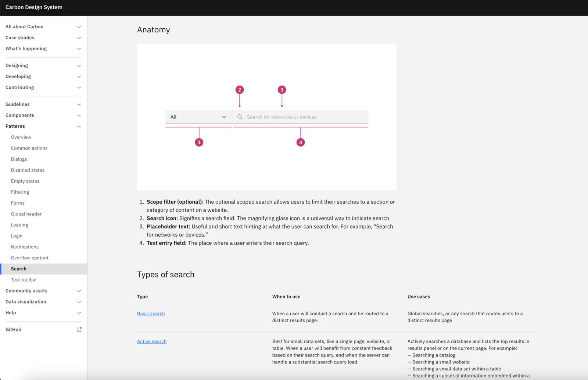Click the magnifying glass search icon in the diagram
The height and width of the screenshot is (380, 588).
pyautogui.click(x=240, y=116)
